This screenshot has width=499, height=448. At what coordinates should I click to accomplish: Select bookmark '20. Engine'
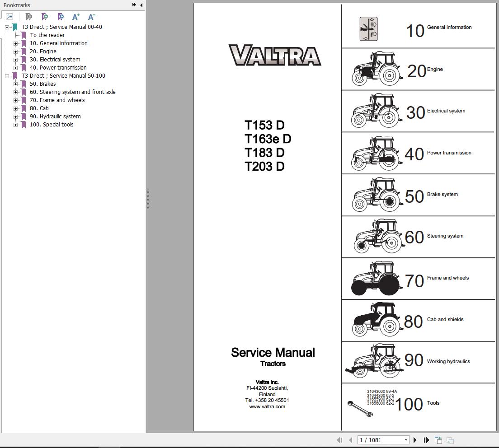43,51
